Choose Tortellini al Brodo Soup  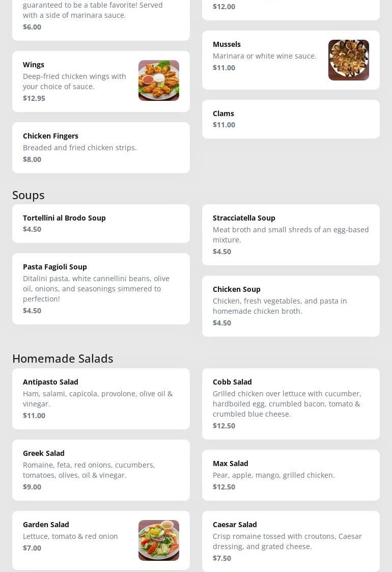[x=101, y=224]
